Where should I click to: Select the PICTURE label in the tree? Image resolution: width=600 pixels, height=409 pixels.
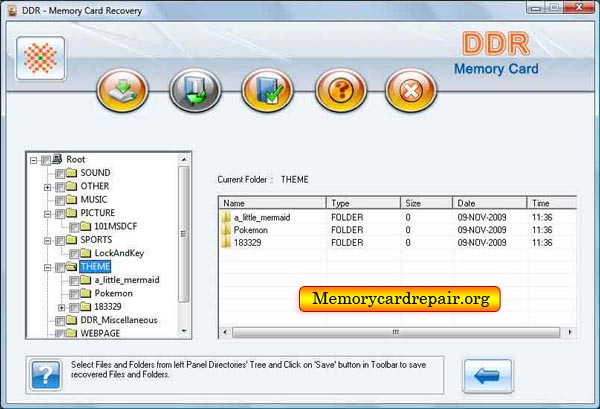(x=98, y=213)
